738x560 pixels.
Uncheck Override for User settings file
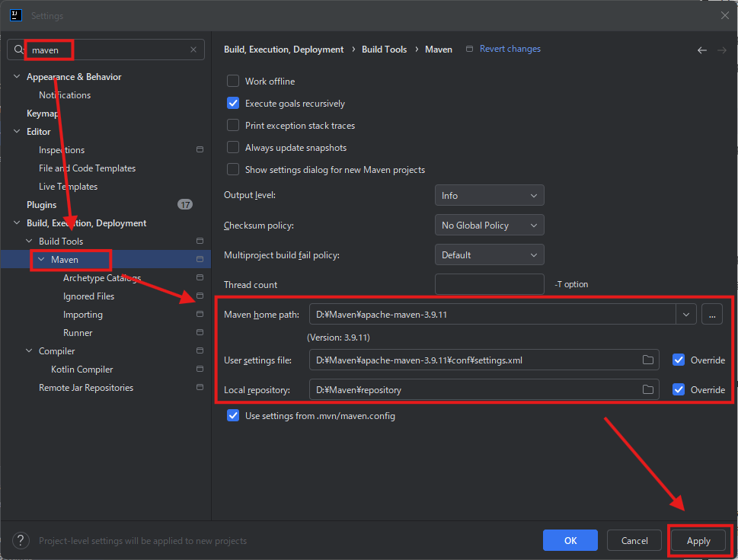(x=679, y=360)
